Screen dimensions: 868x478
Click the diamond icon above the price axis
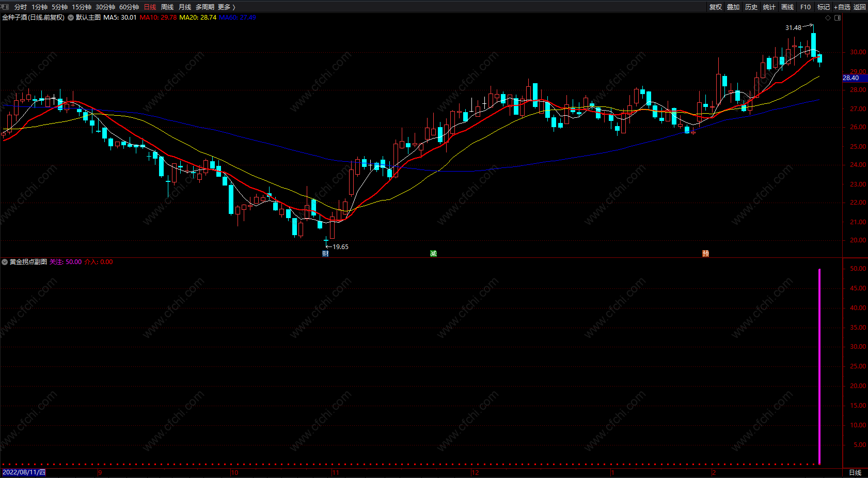[x=828, y=18]
